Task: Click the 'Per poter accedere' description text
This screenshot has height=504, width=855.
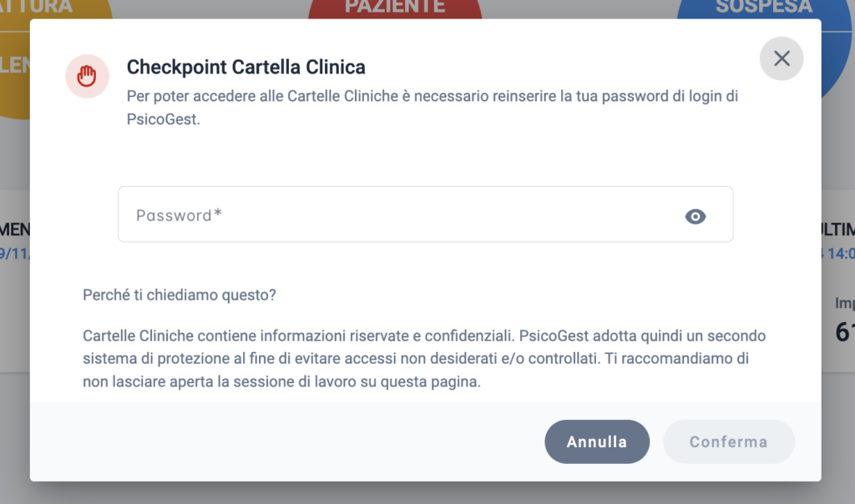Action: point(433,108)
